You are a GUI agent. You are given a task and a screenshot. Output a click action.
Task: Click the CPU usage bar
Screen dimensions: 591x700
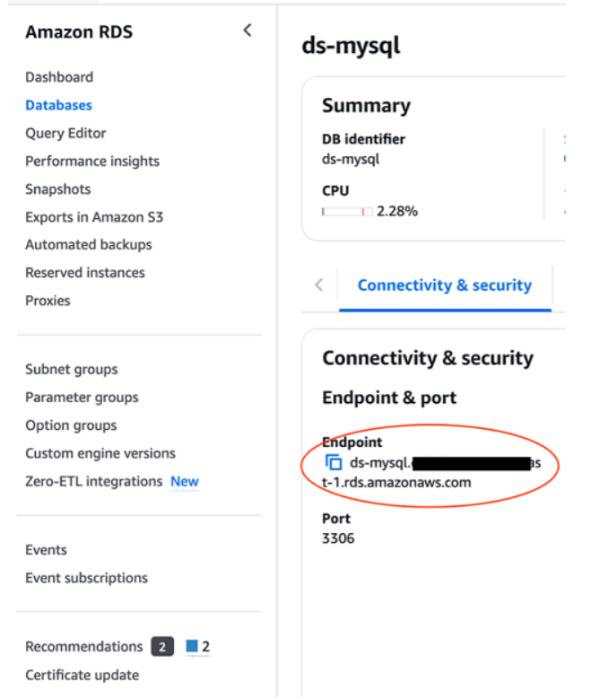point(347,212)
